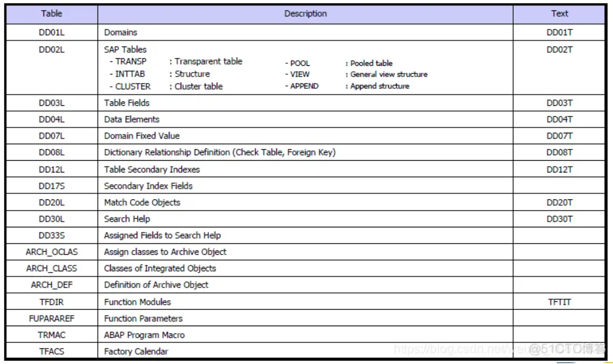Click the "Table" column header
The image size is (613, 364).
51,13
